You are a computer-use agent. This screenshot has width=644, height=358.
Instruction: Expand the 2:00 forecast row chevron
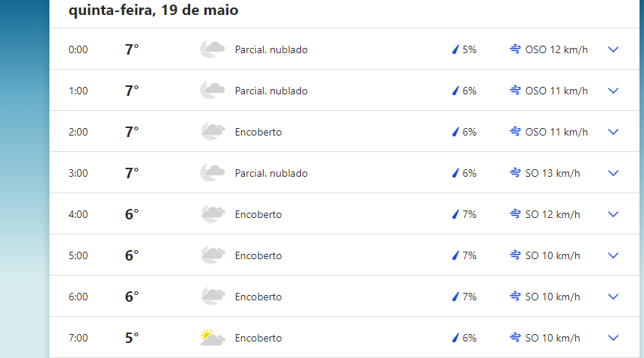pyautogui.click(x=613, y=132)
